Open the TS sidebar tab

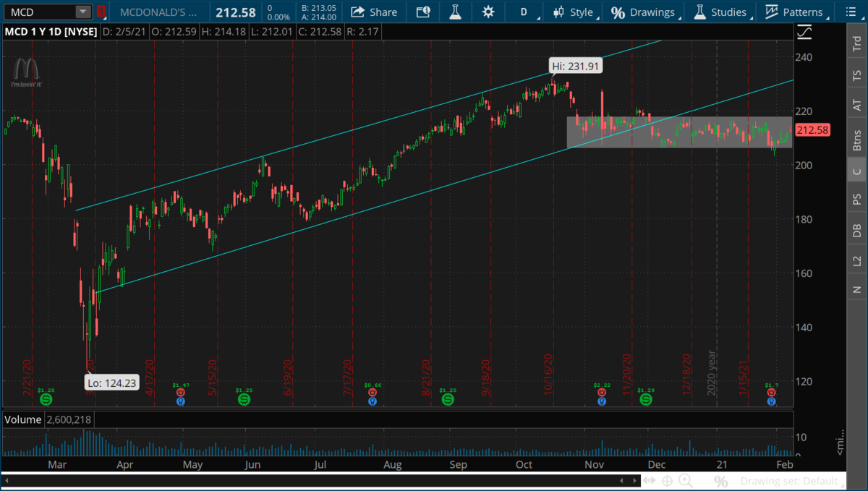pos(857,74)
